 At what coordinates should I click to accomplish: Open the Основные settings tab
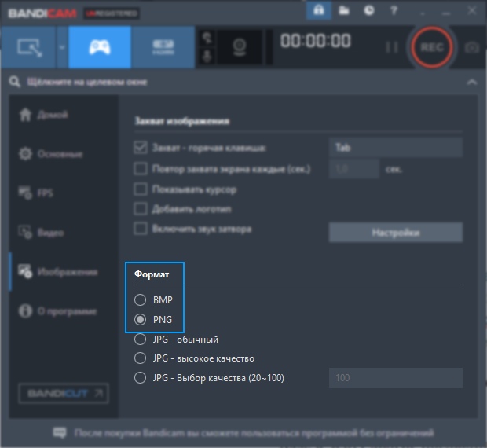64,154
